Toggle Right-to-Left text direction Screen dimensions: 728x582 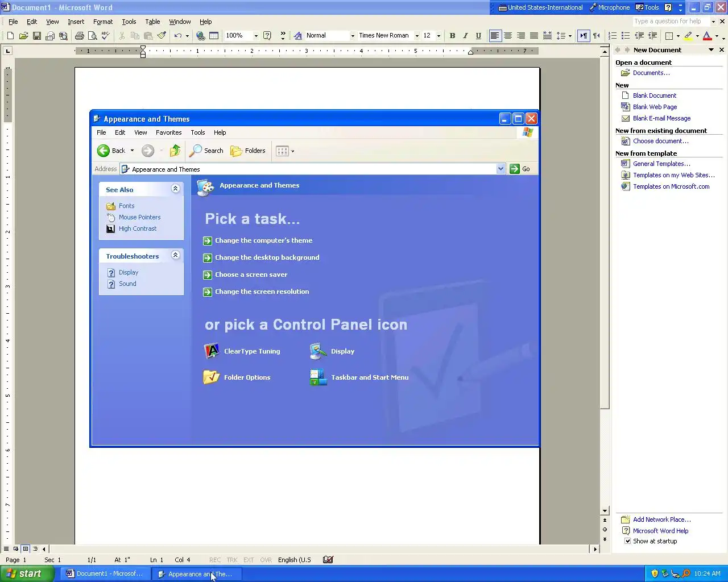pos(596,36)
